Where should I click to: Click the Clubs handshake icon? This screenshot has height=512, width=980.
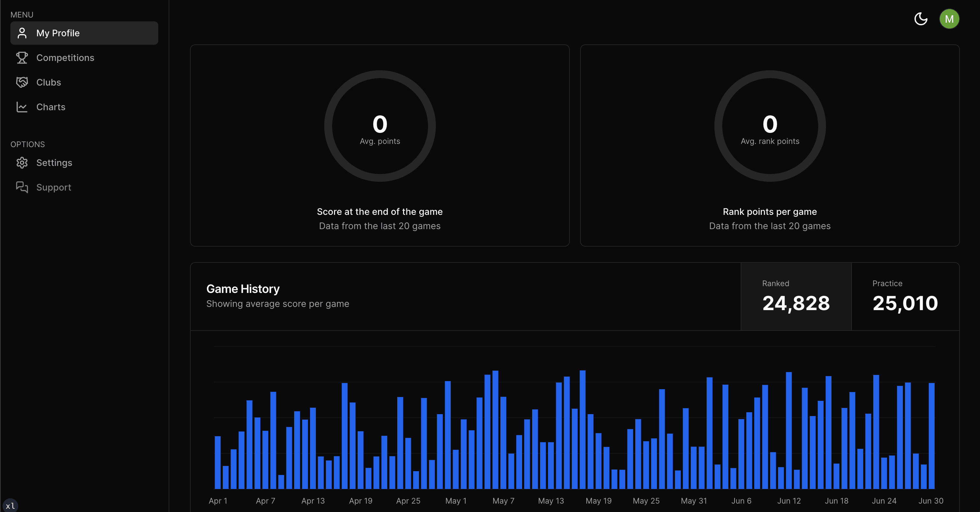[22, 82]
